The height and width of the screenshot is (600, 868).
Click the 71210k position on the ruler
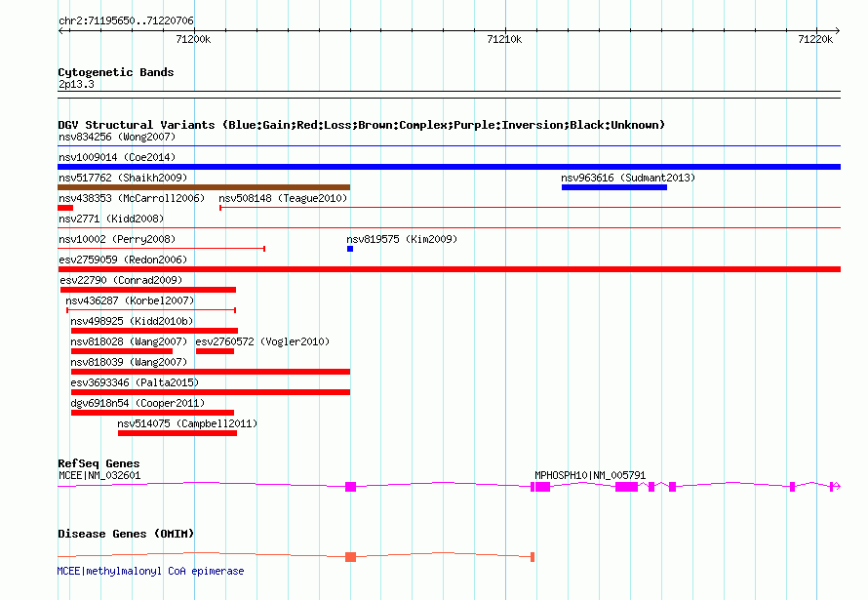coord(504,39)
